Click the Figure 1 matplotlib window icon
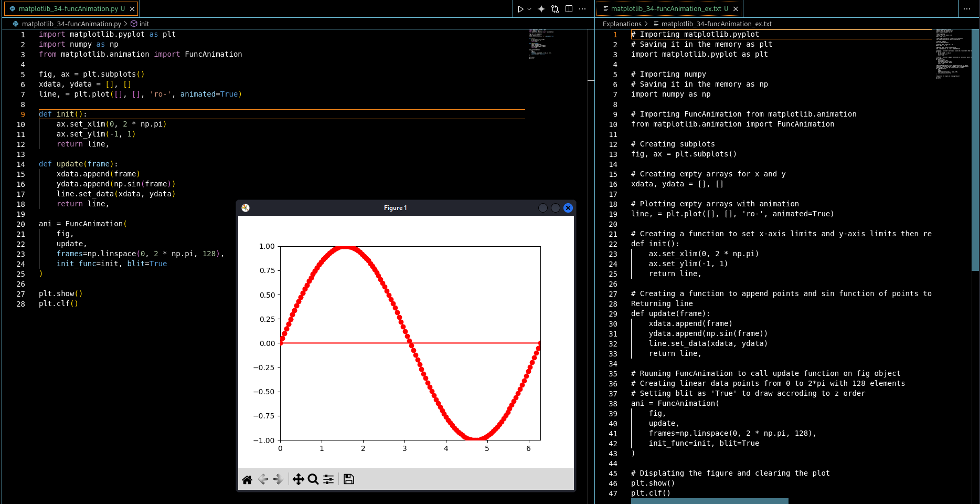 point(246,208)
